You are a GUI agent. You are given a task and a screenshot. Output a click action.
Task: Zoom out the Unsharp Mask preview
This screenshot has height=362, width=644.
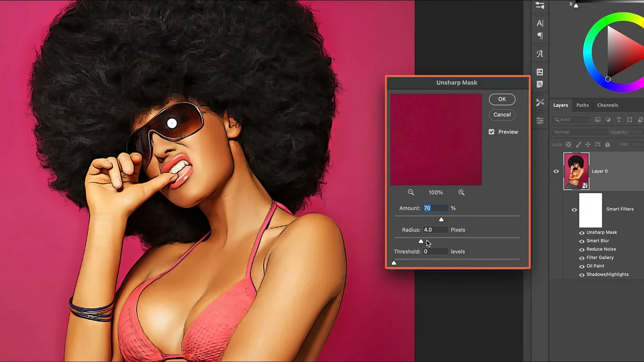pyautogui.click(x=411, y=192)
